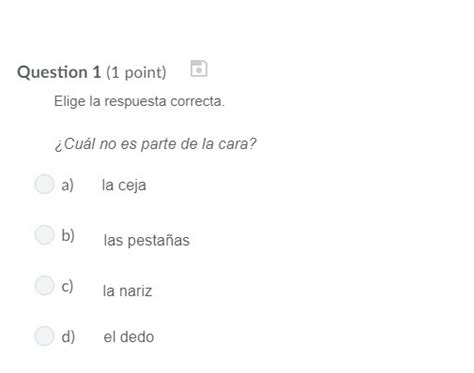Viewport: 474px width, 373px height.
Task: Click the 'Elige la respuesta correcta.' instruction
Action: [139, 101]
